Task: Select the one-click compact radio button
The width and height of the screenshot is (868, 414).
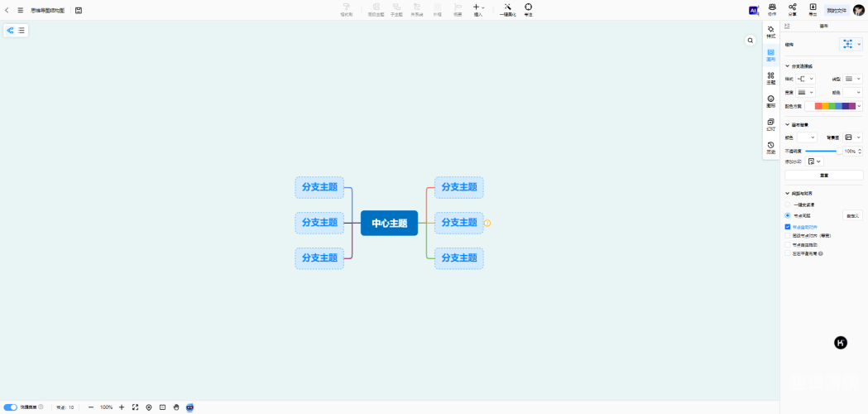Action: [788, 205]
